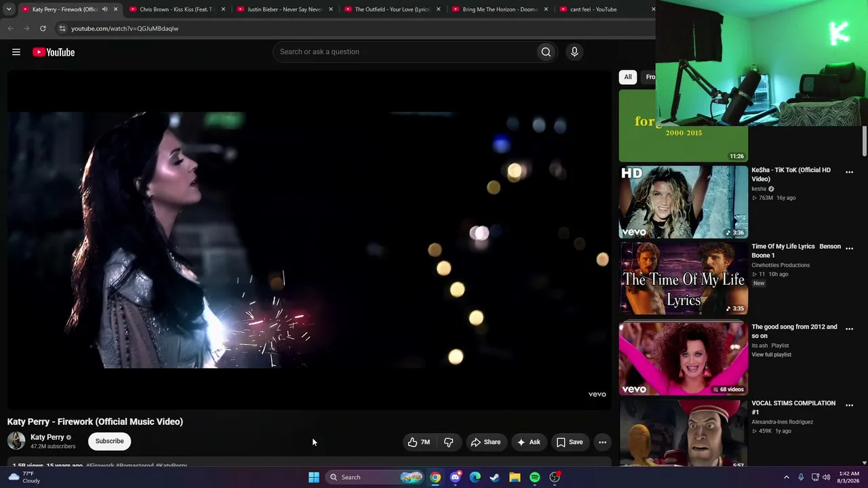This screenshot has height=488, width=868.
Task: Dislike the Firework video
Action: tap(448, 442)
